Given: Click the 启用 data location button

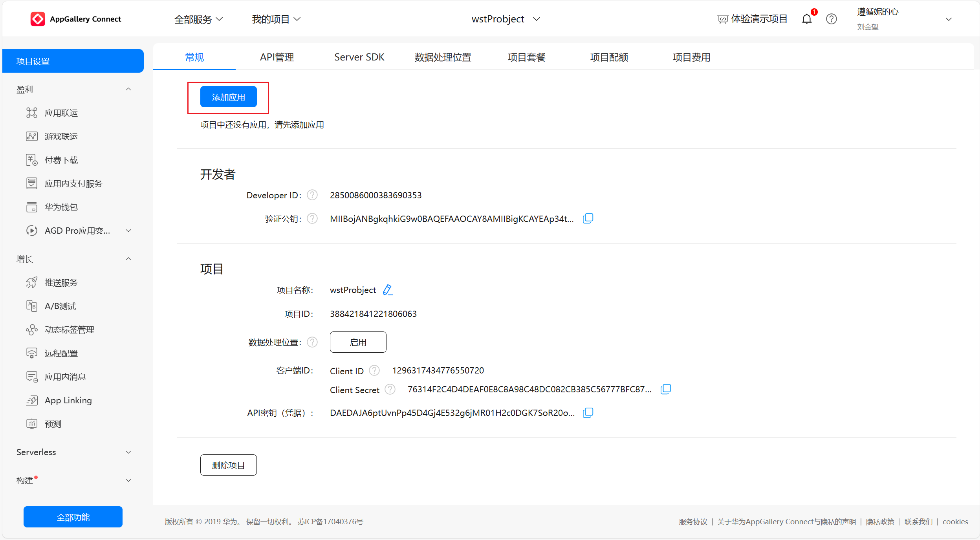Looking at the screenshot, I should [x=358, y=342].
